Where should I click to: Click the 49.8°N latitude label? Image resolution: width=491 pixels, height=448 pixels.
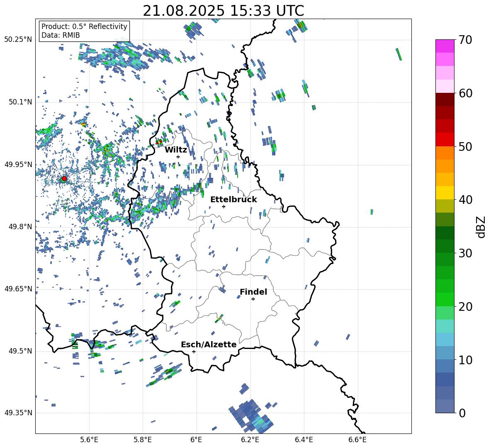(21, 227)
